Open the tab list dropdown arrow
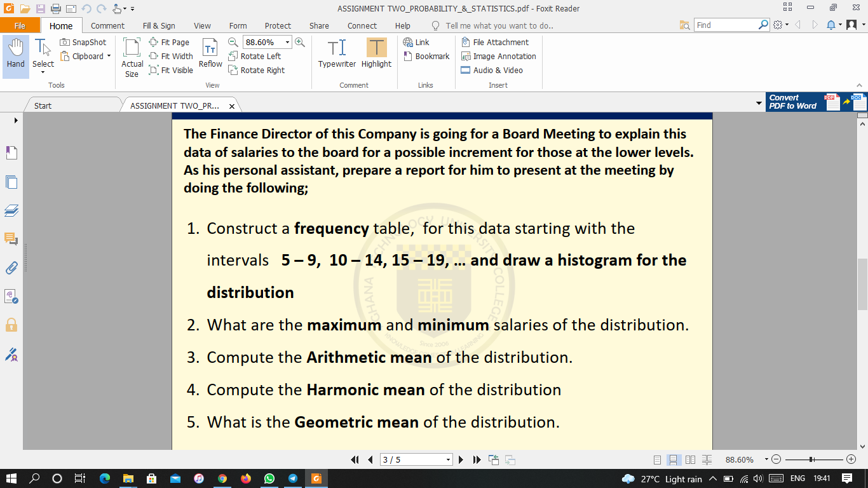Image resolution: width=868 pixels, height=488 pixels. [759, 103]
